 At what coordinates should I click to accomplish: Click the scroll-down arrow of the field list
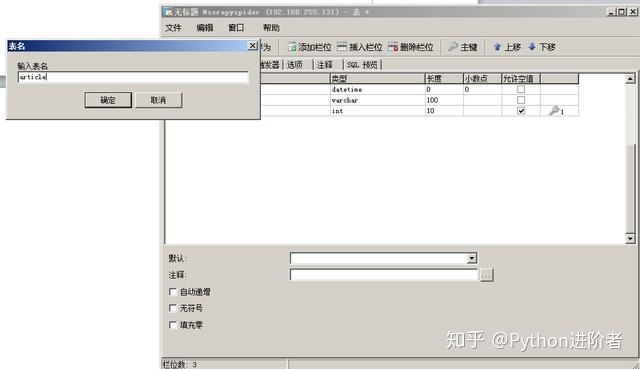point(630,238)
